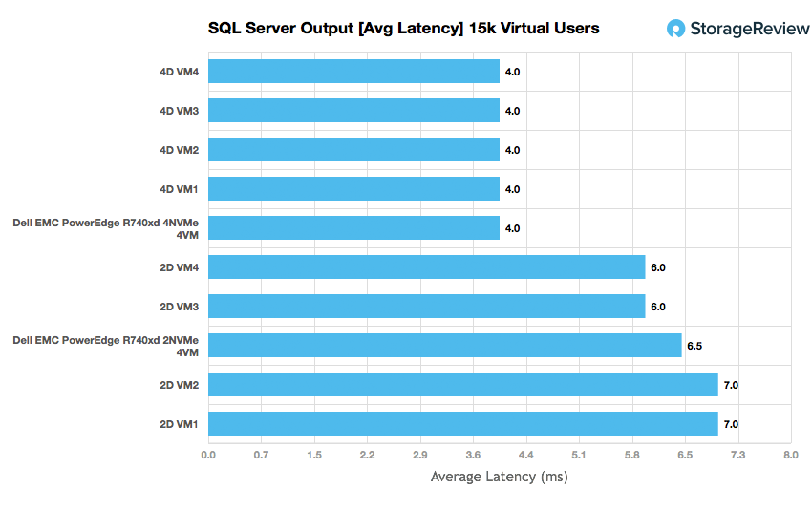Image resolution: width=812 pixels, height=511 pixels.
Task: Click the StorageReview brand text
Action: [750, 29]
